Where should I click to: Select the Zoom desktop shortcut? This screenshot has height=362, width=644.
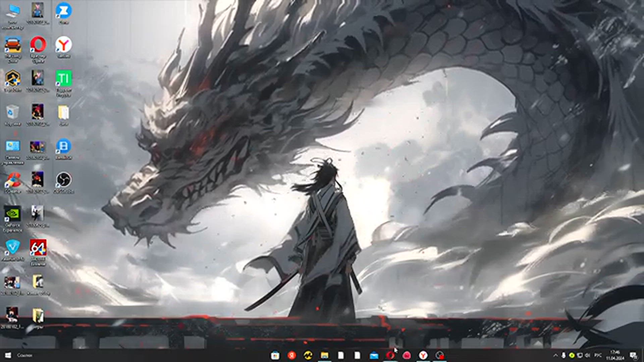click(x=63, y=11)
